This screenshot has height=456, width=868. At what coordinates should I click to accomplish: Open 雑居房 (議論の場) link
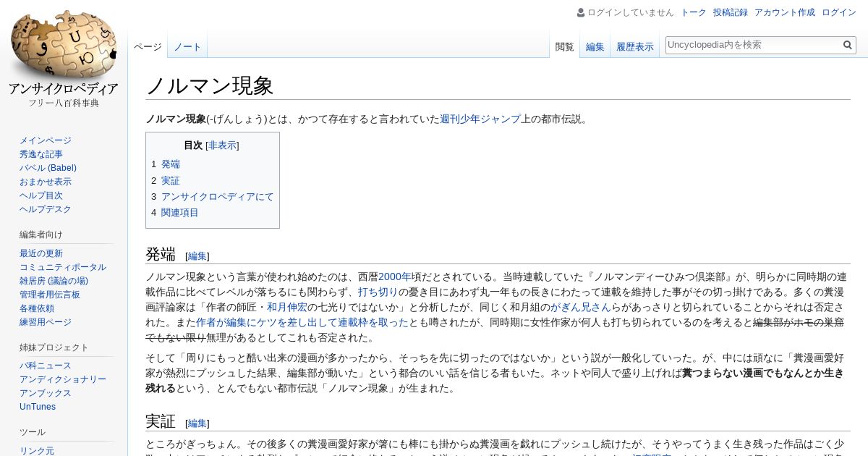pyautogui.click(x=54, y=281)
